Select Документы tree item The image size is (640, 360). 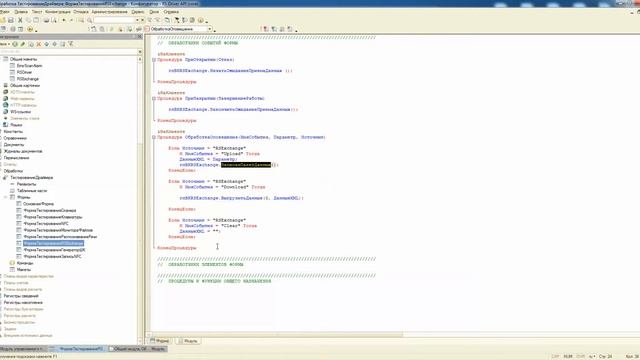pyautogui.click(x=14, y=144)
